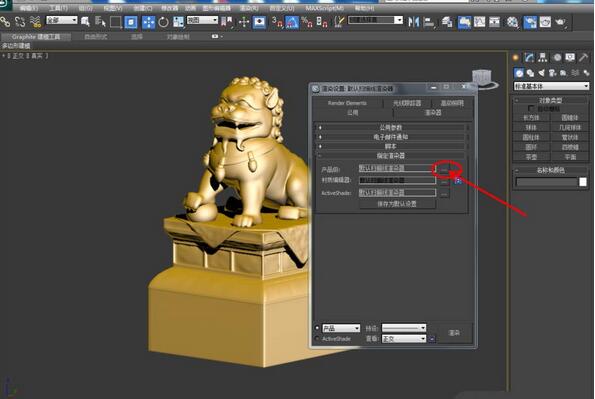Activate Select and Move tool
The height and width of the screenshot is (399, 595).
pos(148,22)
